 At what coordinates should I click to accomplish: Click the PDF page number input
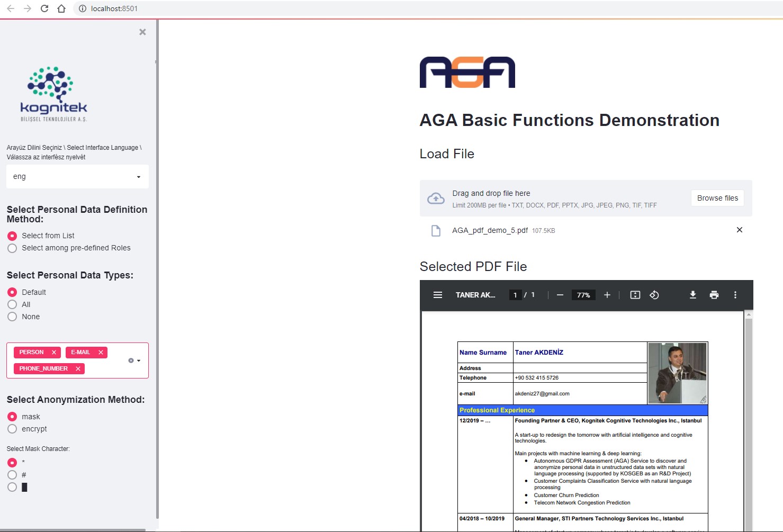[515, 295]
